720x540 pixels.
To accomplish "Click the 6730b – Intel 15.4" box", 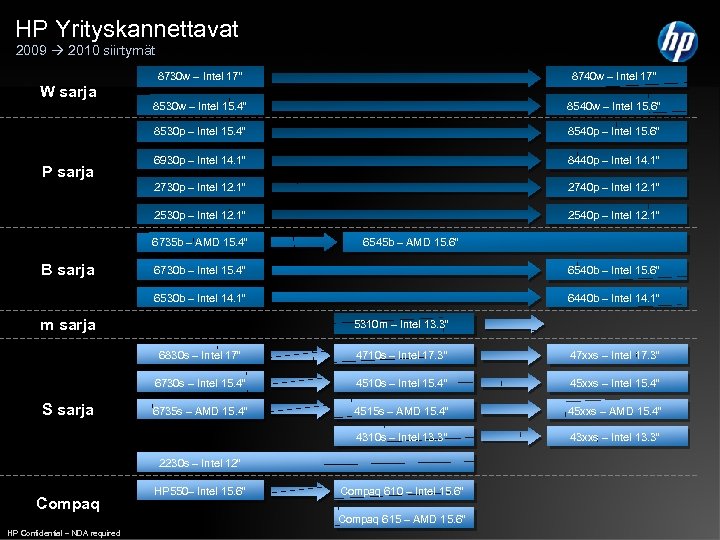I will click(200, 270).
